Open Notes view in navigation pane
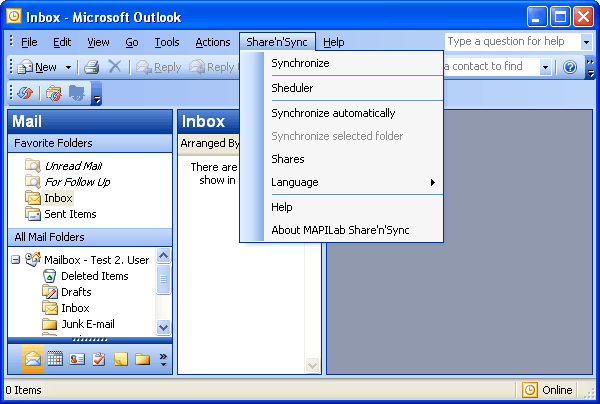600x404 pixels. (121, 358)
